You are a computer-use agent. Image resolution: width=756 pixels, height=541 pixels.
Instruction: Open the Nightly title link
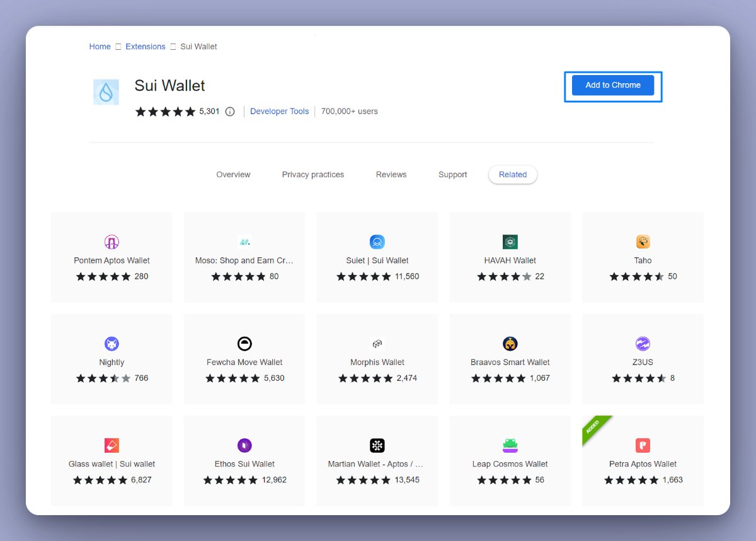pos(112,363)
